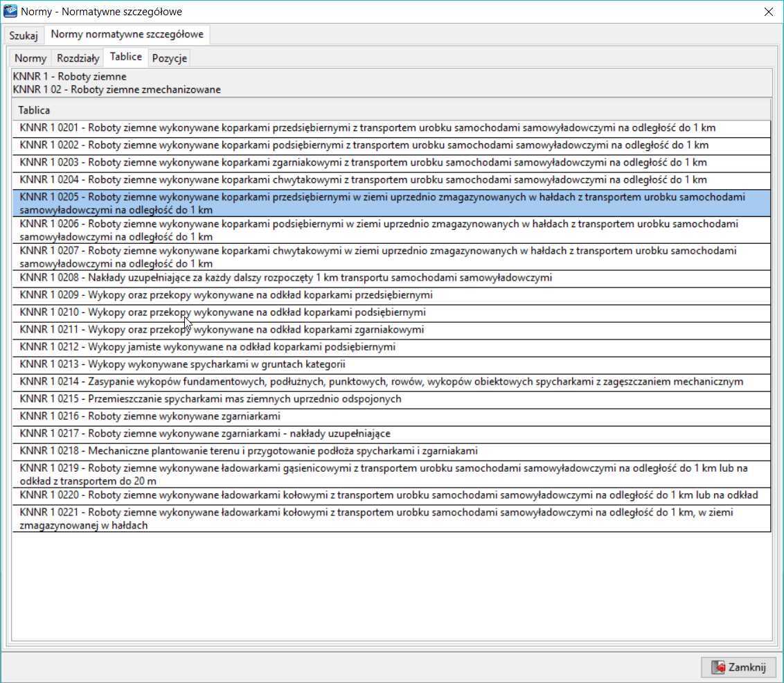This screenshot has height=683, width=784.
Task: Open the Normy sub-tab
Action: coord(30,58)
